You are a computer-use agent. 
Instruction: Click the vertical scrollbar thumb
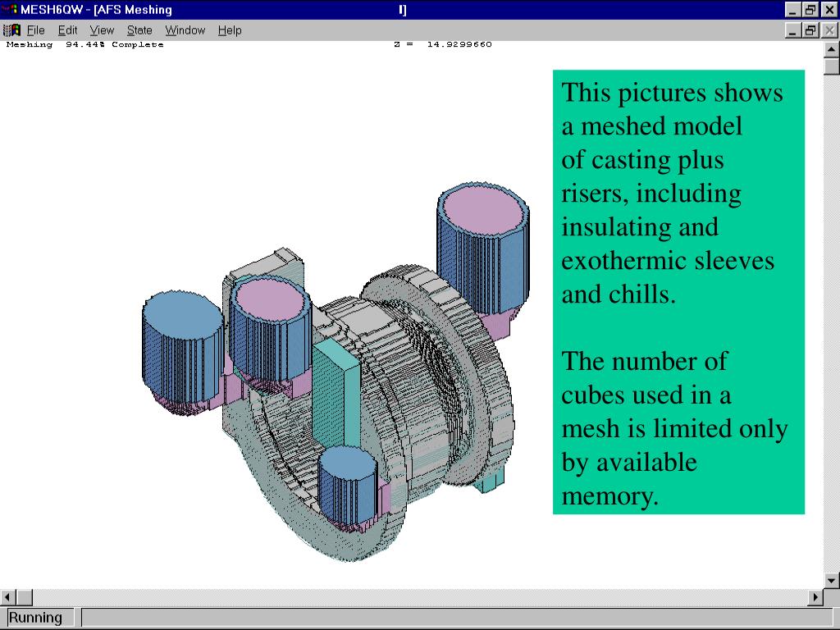click(831, 66)
